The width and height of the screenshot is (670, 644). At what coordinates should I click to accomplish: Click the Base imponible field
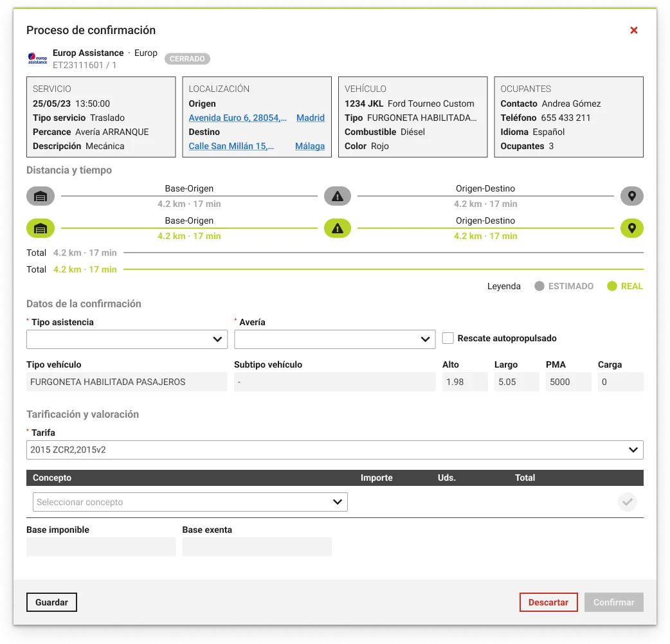point(101,547)
